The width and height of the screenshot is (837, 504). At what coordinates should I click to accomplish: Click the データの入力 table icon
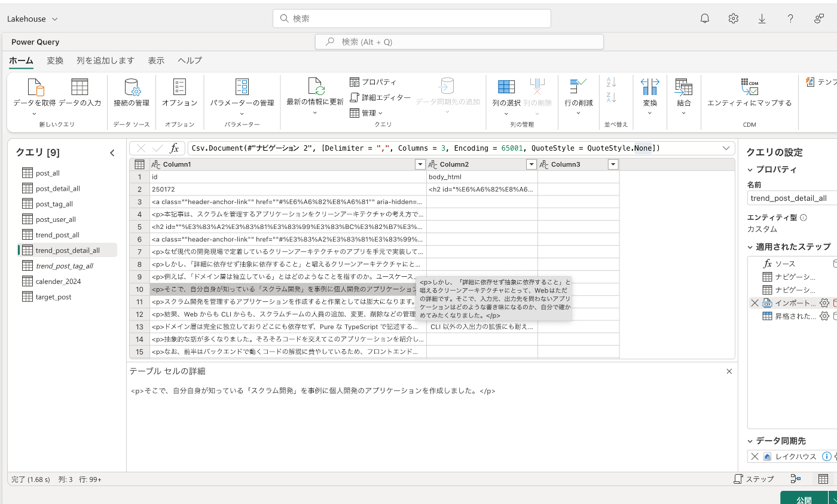[x=80, y=87]
